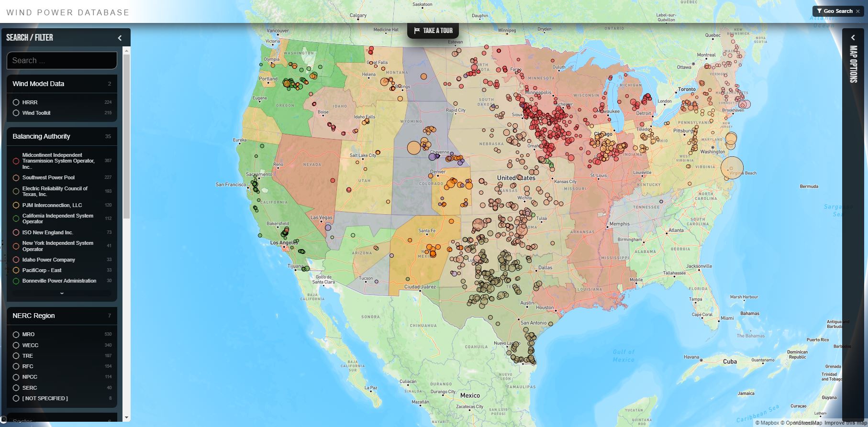Viewport: 868px width, 427px height.
Task: Click the large orange marker in southern Wyoming
Action: pyautogui.click(x=414, y=148)
